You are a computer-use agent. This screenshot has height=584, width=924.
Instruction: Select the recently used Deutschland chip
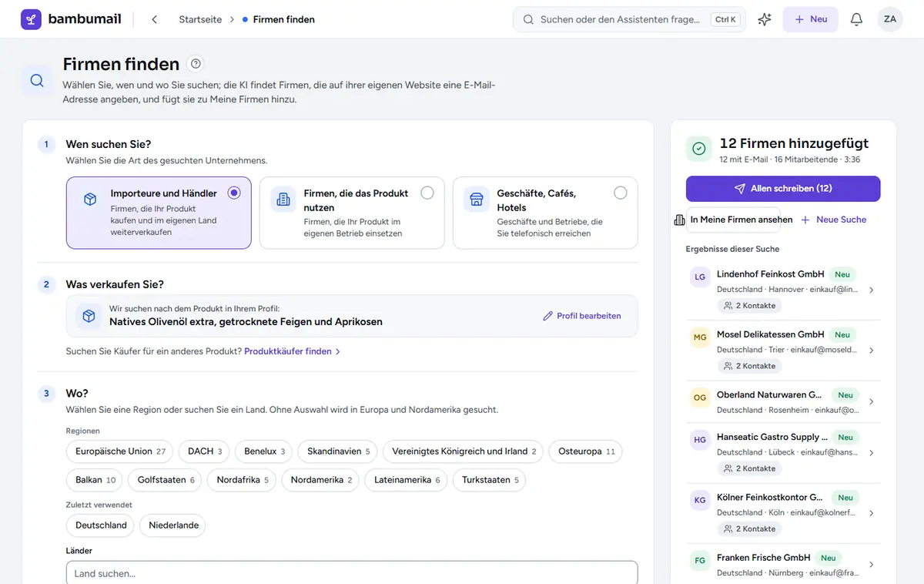click(101, 525)
